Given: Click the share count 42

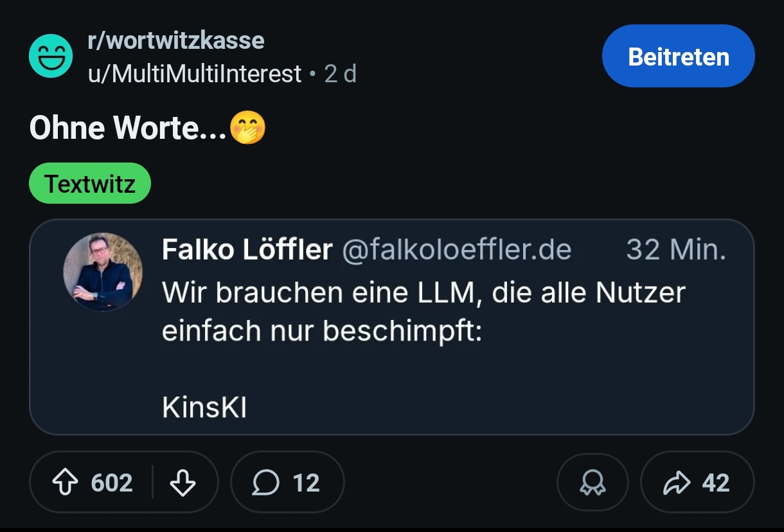Looking at the screenshot, I should point(716,483).
